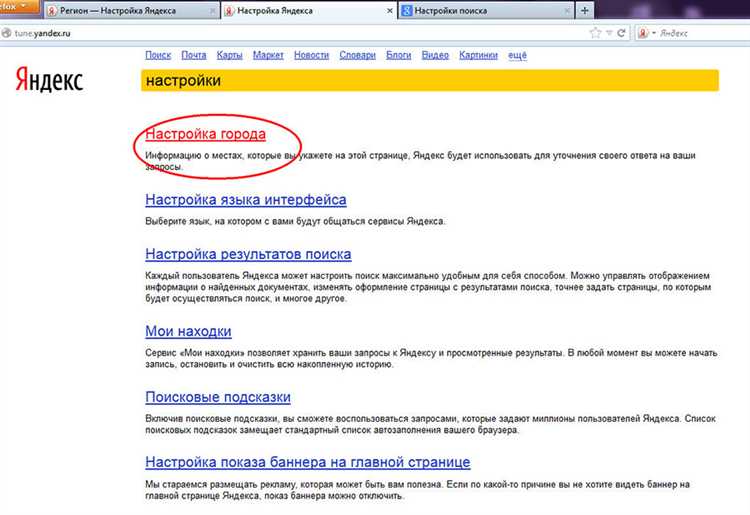Image resolution: width=750 pixels, height=515 pixels.
Task: Bookmark this page with star icon
Action: (x=595, y=33)
